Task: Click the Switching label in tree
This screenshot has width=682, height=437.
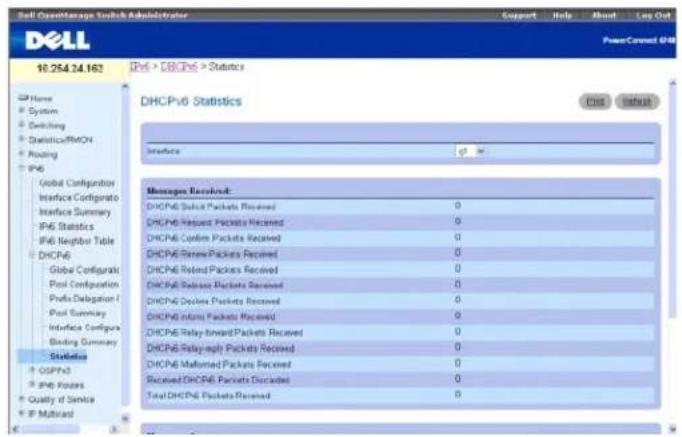Action: point(47,125)
